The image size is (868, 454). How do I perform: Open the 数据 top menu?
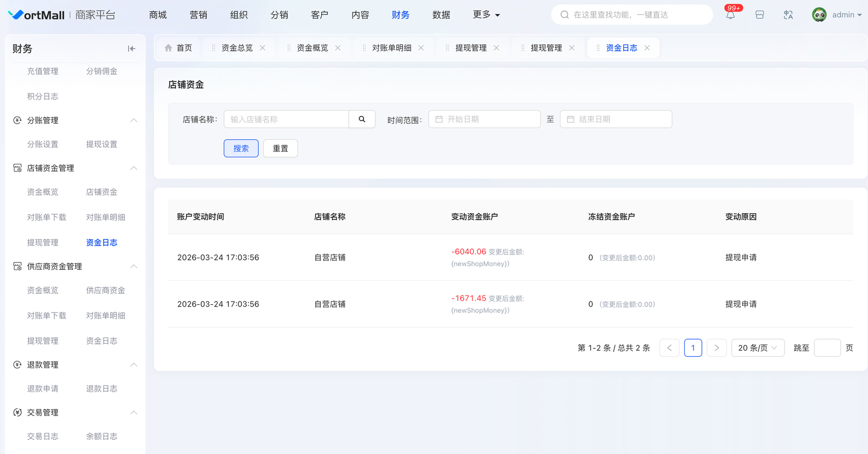pos(441,15)
